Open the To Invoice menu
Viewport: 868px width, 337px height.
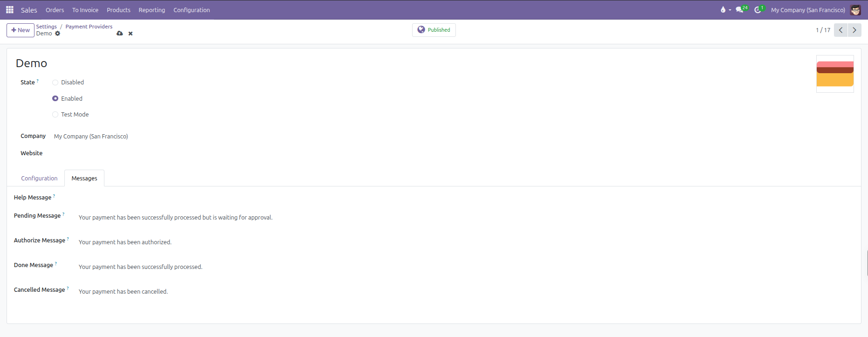coord(85,10)
